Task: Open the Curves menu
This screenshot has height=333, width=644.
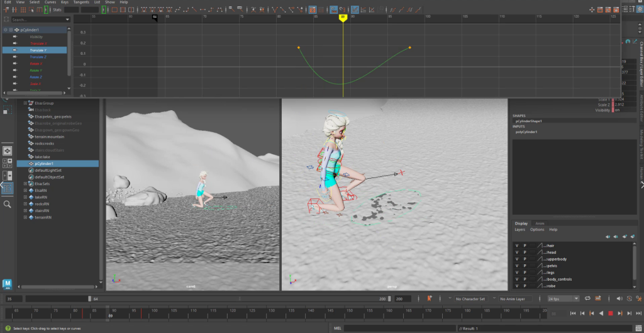Action: coord(50,2)
